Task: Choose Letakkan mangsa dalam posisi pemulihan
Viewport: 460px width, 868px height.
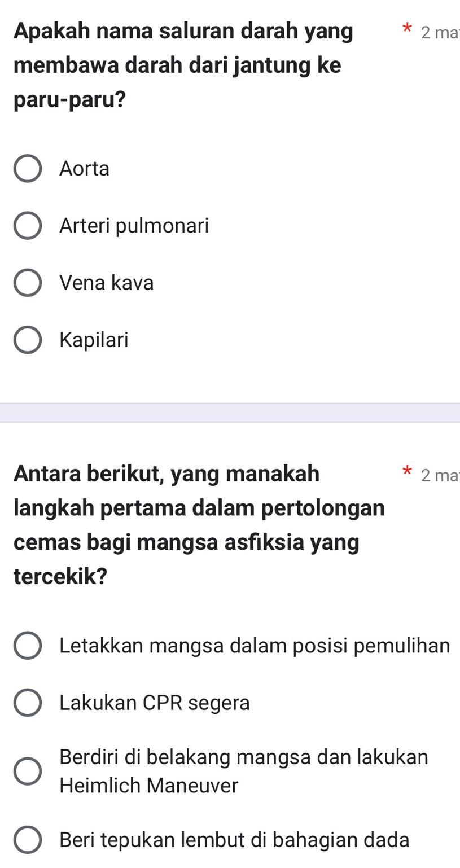Action: pos(254,645)
